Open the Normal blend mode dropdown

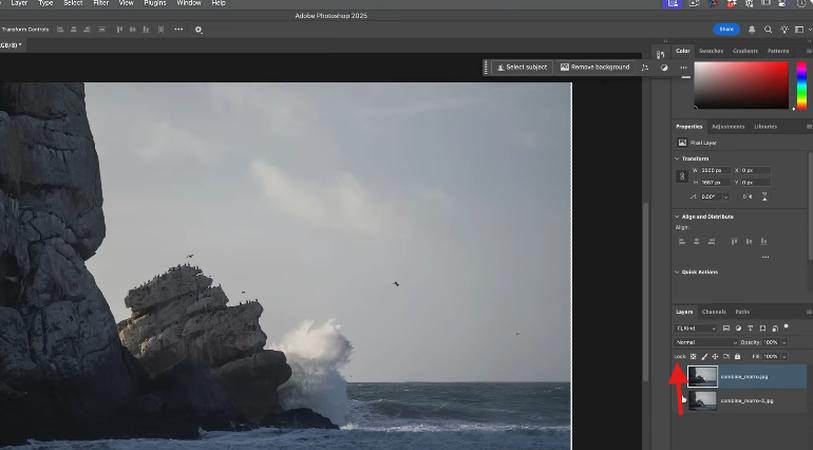pyautogui.click(x=706, y=342)
